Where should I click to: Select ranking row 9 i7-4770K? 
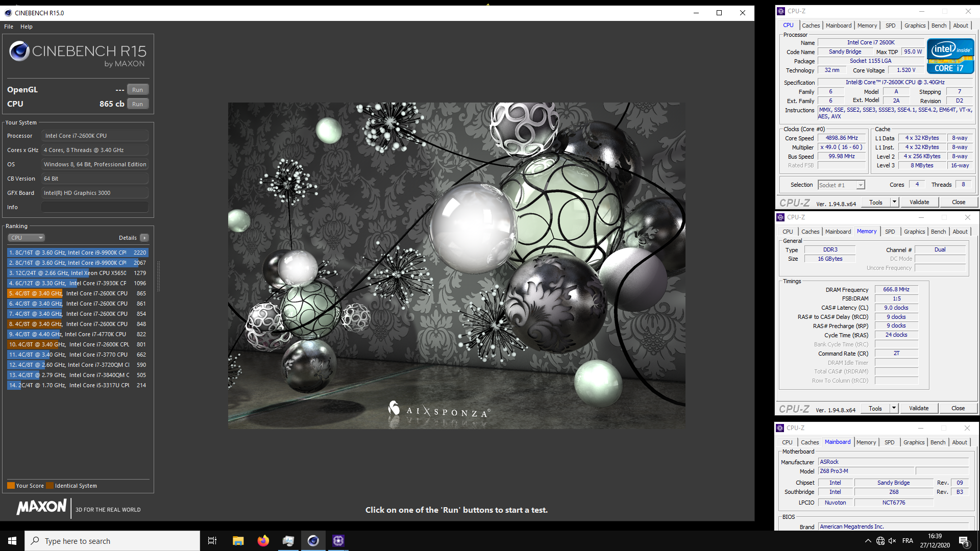pos(78,334)
